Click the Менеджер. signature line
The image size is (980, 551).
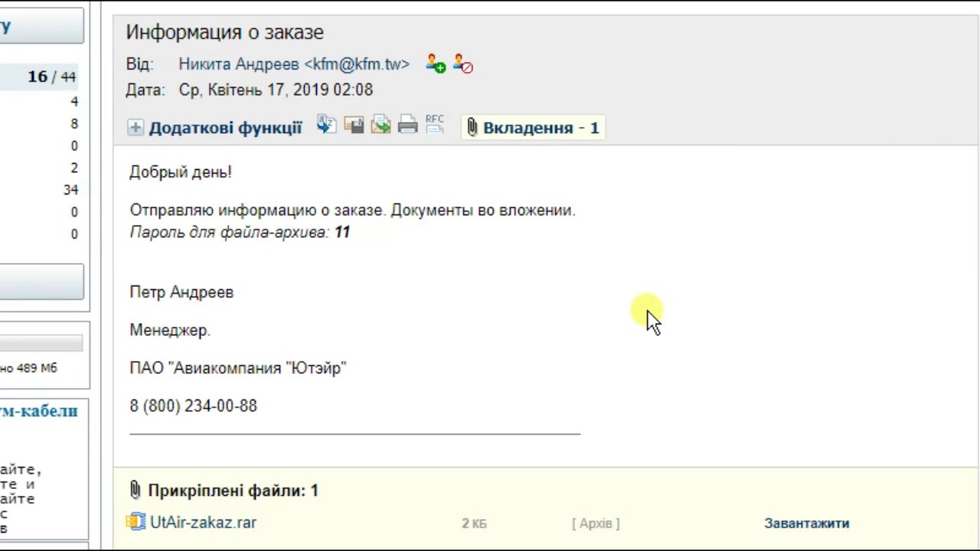[x=170, y=331]
